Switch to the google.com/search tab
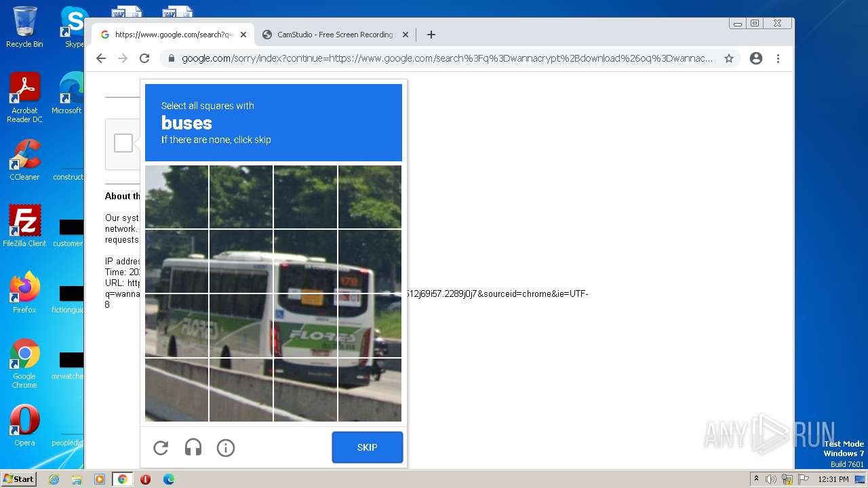Image resolution: width=868 pixels, height=488 pixels. click(173, 35)
